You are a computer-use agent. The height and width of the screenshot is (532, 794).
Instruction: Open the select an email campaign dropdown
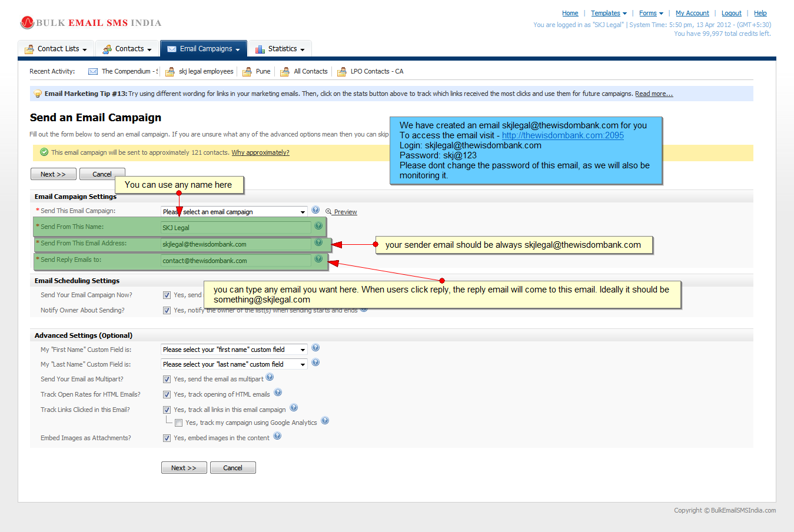coord(234,212)
